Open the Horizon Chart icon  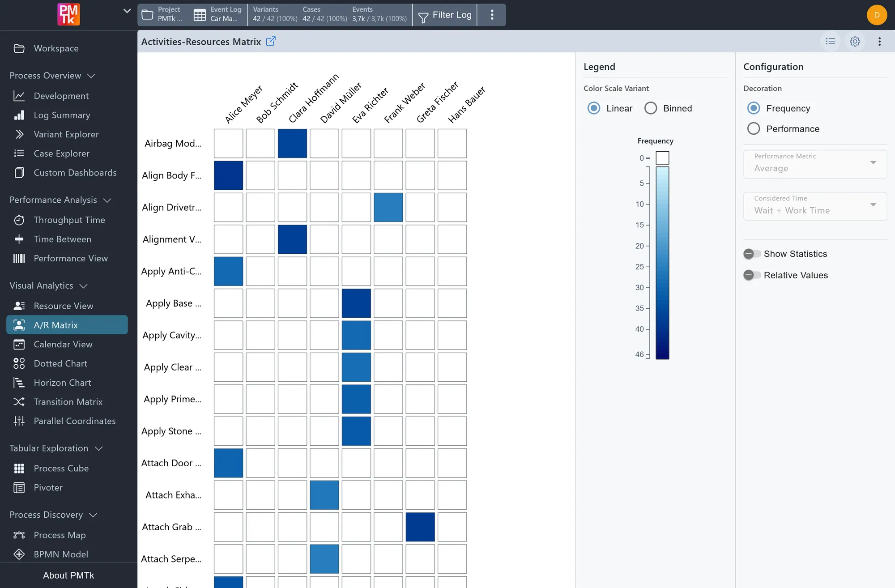(x=19, y=383)
